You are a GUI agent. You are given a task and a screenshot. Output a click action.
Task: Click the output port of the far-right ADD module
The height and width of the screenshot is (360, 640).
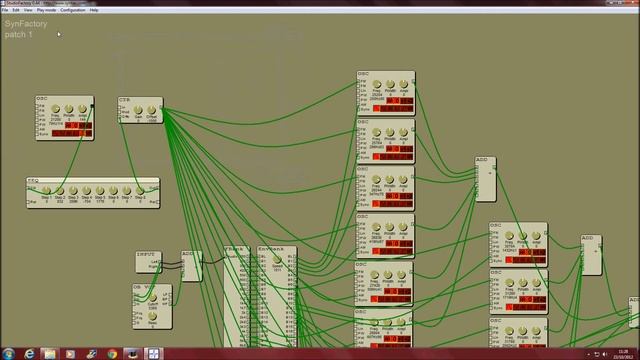[600, 245]
